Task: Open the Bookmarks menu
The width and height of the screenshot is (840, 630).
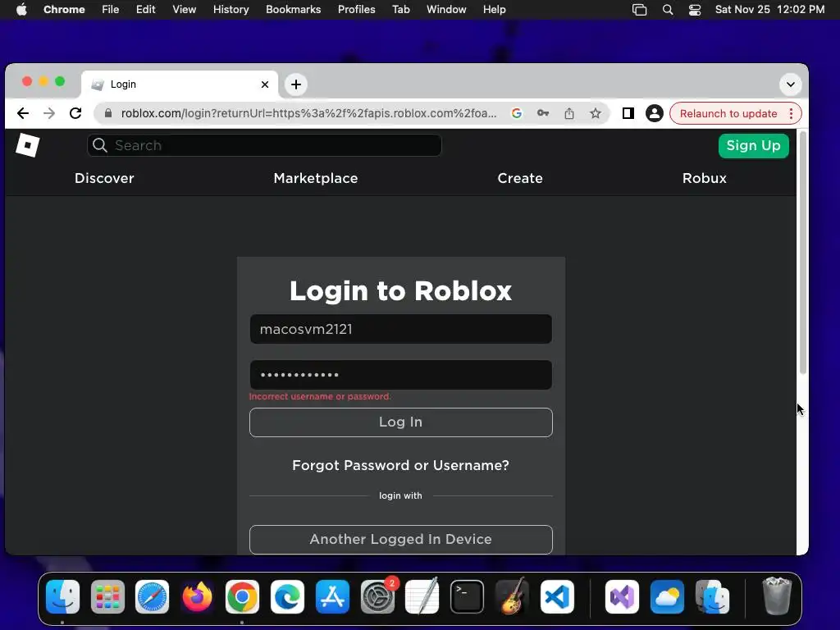Action: [293, 9]
